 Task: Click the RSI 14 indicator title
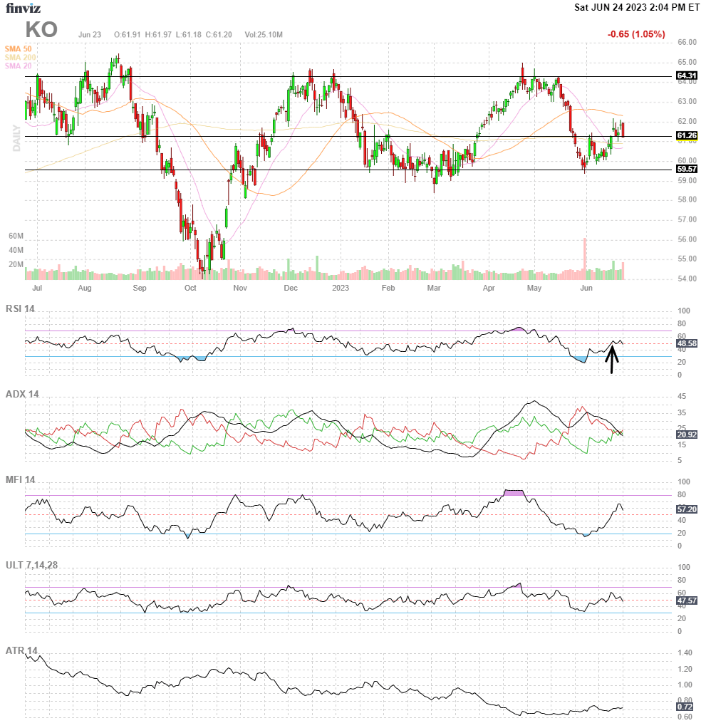[x=20, y=308]
